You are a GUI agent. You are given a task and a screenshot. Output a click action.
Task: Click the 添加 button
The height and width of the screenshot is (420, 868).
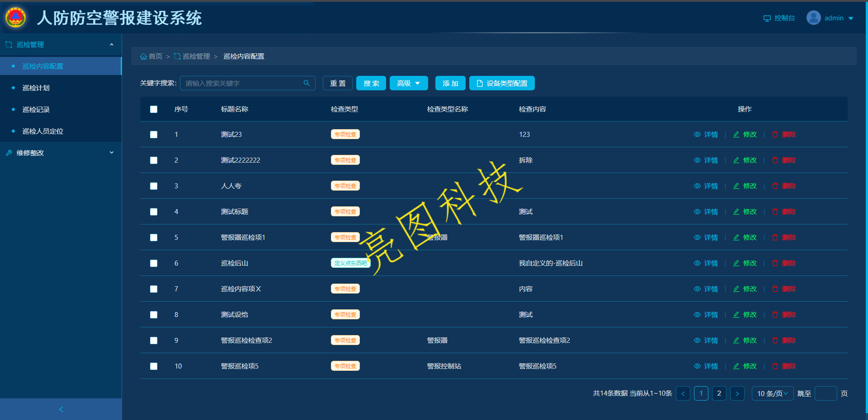click(x=450, y=83)
